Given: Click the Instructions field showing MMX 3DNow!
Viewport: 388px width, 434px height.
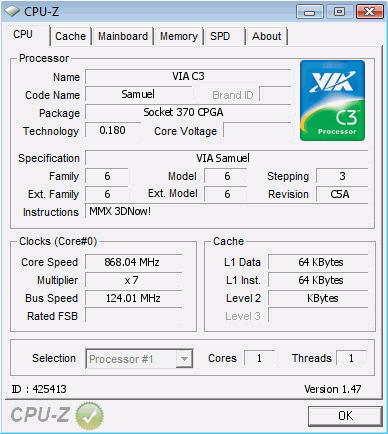Looking at the screenshot, I should pyautogui.click(x=227, y=211).
